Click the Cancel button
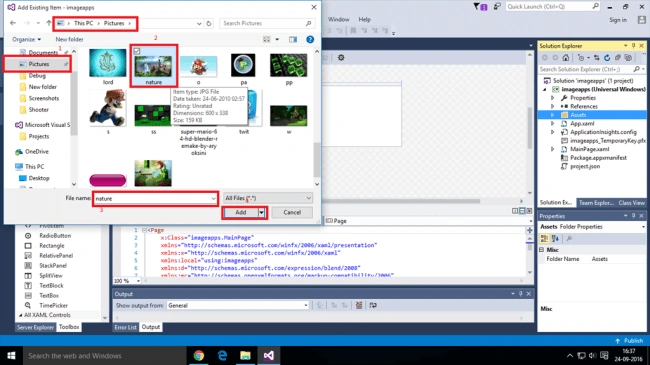The image size is (650, 365). (292, 212)
